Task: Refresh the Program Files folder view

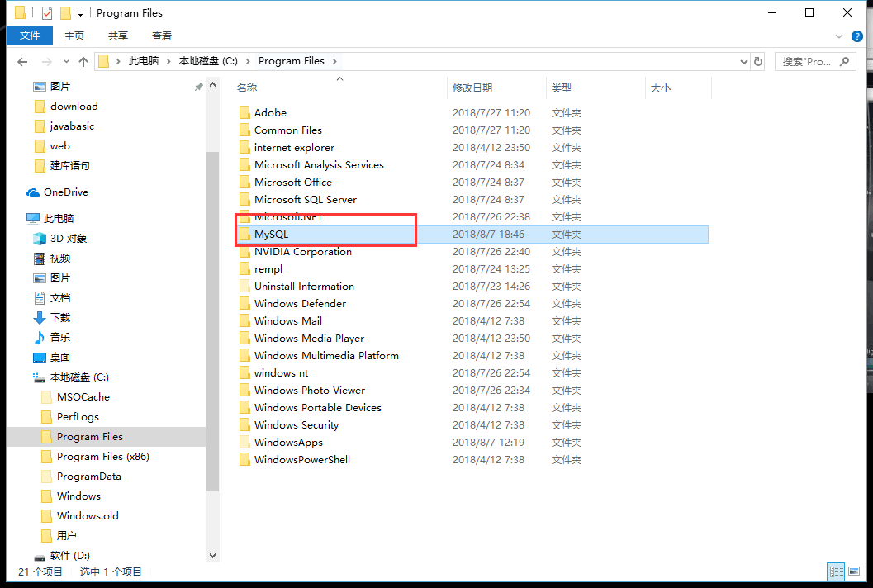Action: pyautogui.click(x=757, y=62)
